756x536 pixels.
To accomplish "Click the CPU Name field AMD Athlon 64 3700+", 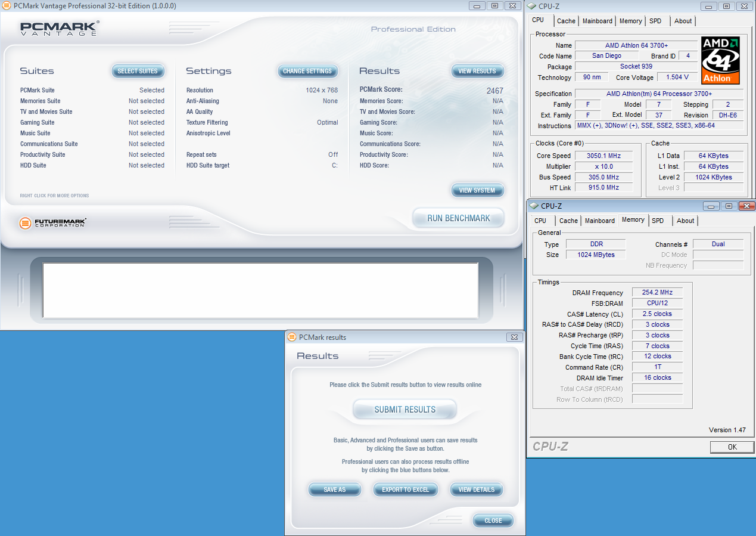I will point(636,45).
